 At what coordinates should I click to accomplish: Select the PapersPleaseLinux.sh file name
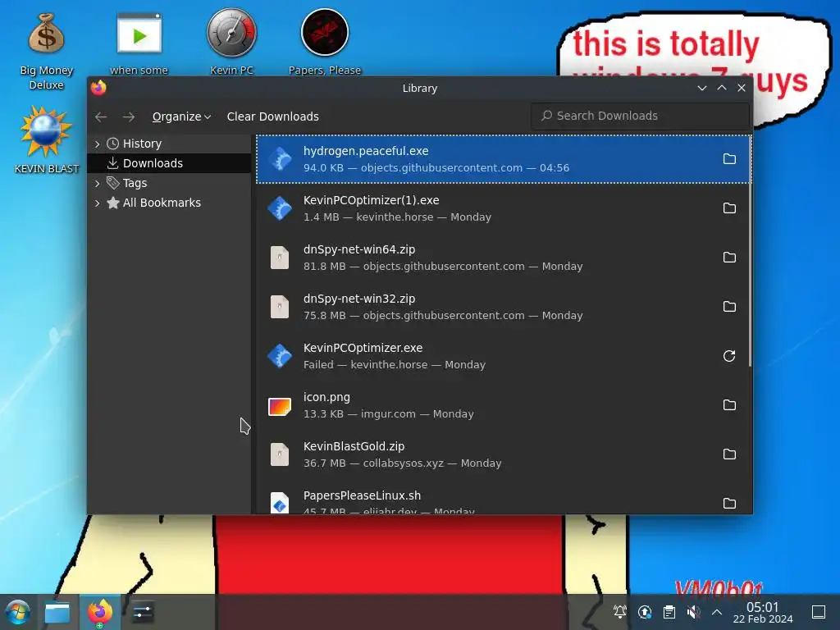[362, 495]
